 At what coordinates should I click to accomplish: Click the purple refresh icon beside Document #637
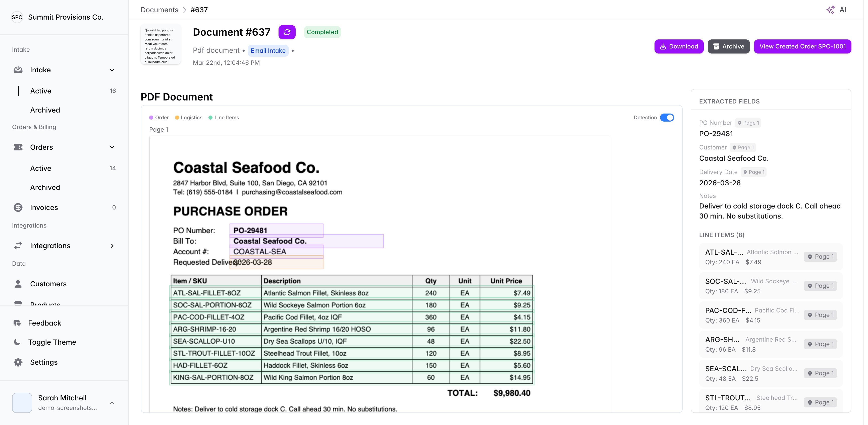click(287, 32)
